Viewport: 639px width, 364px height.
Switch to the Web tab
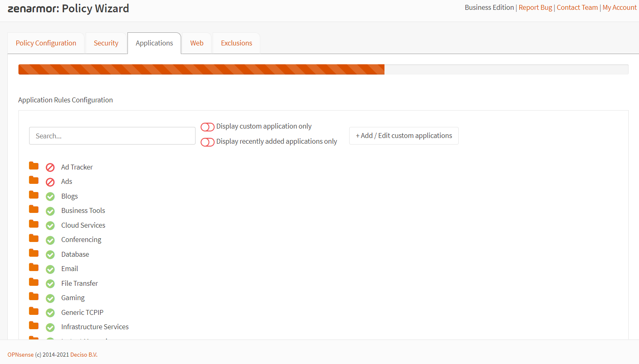point(196,43)
